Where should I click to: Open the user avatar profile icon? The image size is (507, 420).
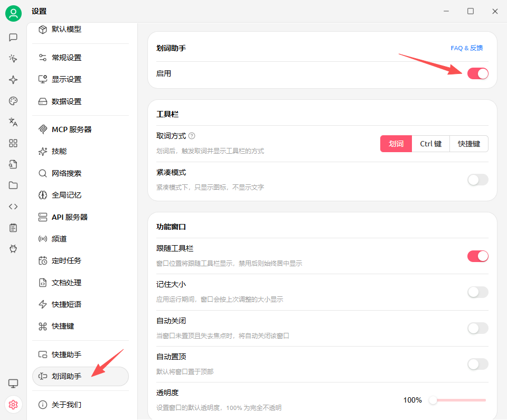coord(13,13)
